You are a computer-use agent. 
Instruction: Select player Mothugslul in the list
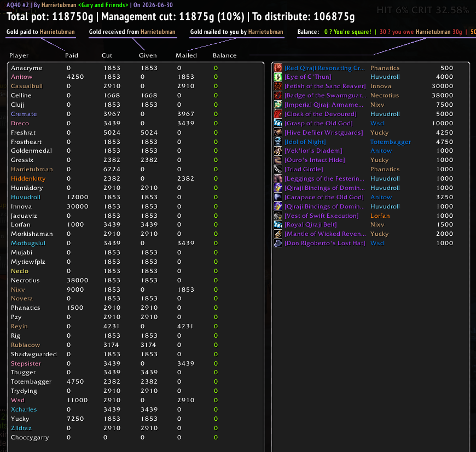[28, 243]
